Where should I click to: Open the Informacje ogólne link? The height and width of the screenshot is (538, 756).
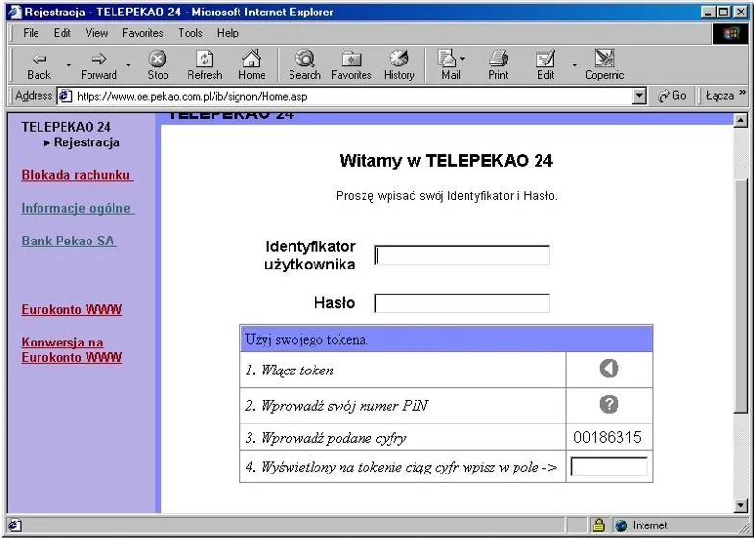pos(77,208)
